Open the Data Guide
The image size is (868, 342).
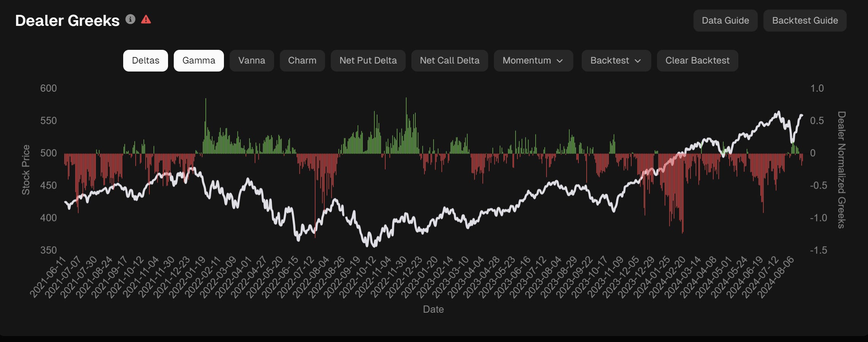[x=725, y=21]
